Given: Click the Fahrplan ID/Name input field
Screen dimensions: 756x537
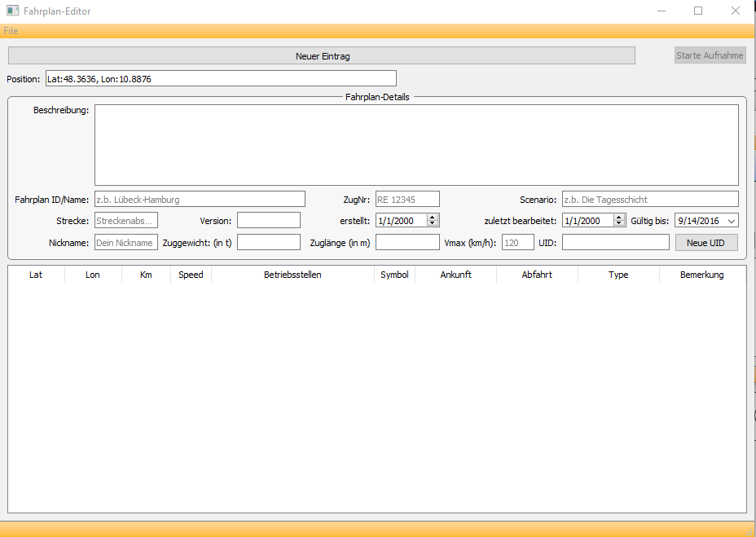Looking at the screenshot, I should point(200,199).
